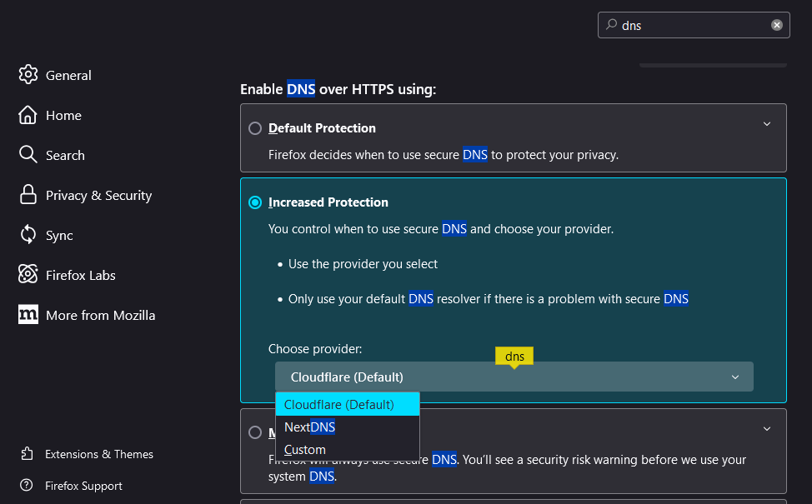Click the Sync arrows icon
812x504 pixels.
coord(28,234)
